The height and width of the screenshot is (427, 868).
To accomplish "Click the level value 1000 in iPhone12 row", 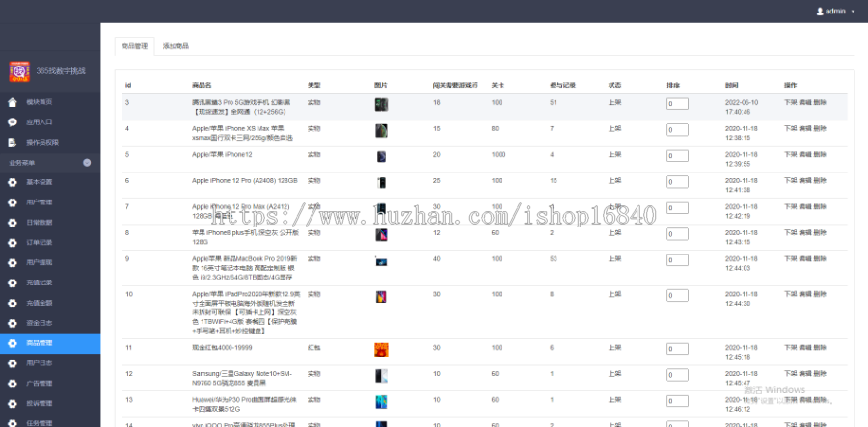I will coord(499,154).
